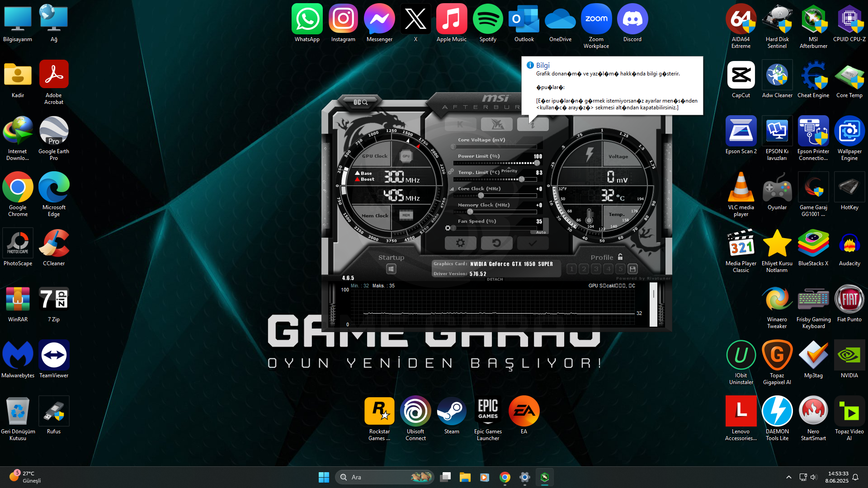Open the Discord desktop icon
This screenshot has width=868, height=488.
point(632,23)
